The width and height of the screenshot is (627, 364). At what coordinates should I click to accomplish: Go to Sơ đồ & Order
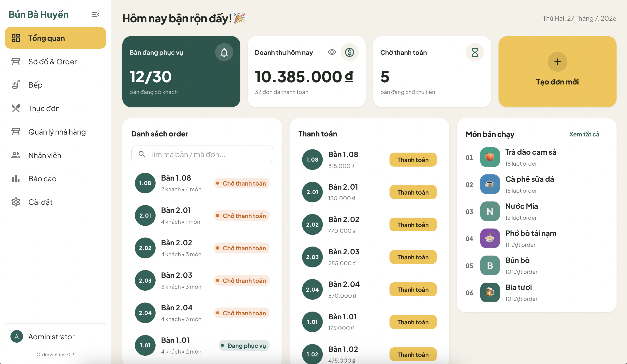55,62
